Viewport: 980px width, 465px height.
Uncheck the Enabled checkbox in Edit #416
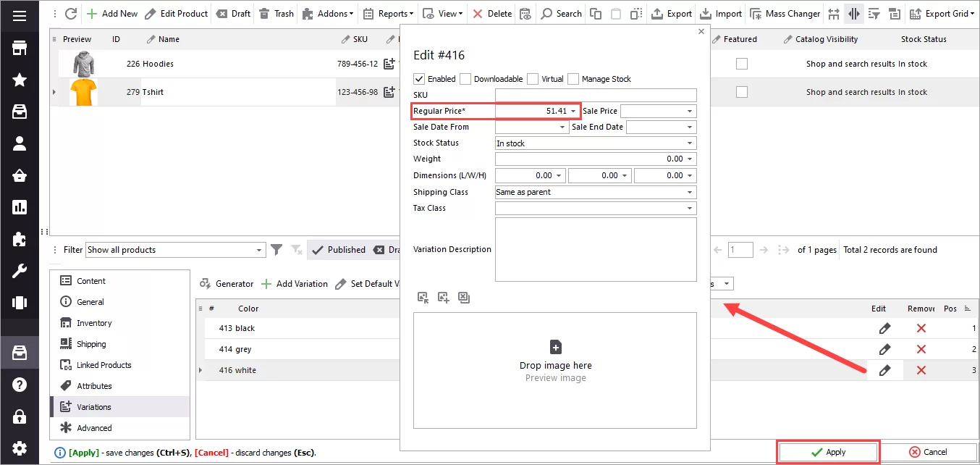[418, 78]
